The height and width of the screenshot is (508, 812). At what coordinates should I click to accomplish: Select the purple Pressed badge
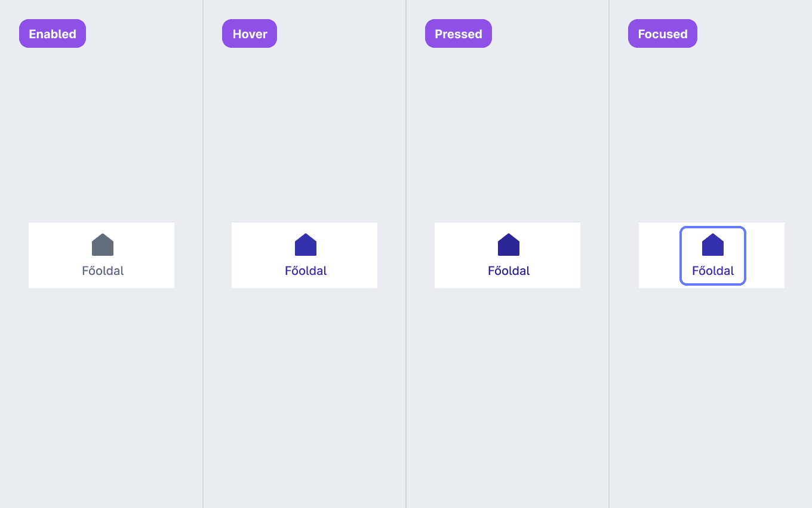click(x=459, y=33)
